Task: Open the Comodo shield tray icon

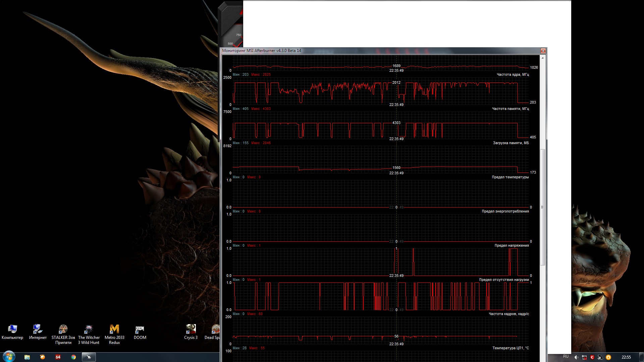Action: pos(592,357)
